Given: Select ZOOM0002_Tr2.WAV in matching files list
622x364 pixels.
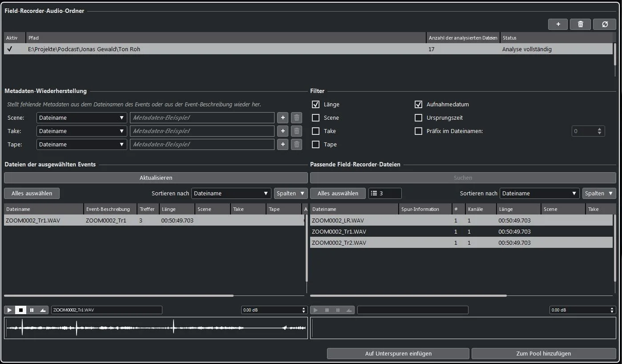Looking at the screenshot, I should pyautogui.click(x=461, y=243).
